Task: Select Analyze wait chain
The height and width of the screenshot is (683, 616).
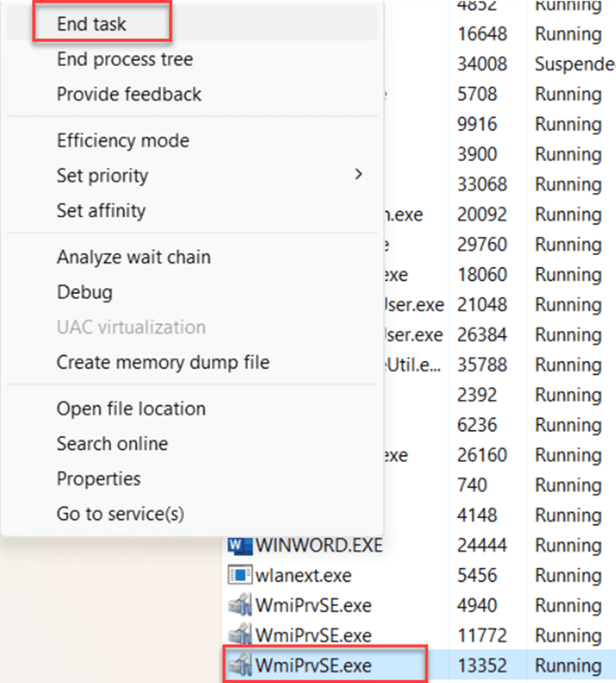Action: point(133,256)
